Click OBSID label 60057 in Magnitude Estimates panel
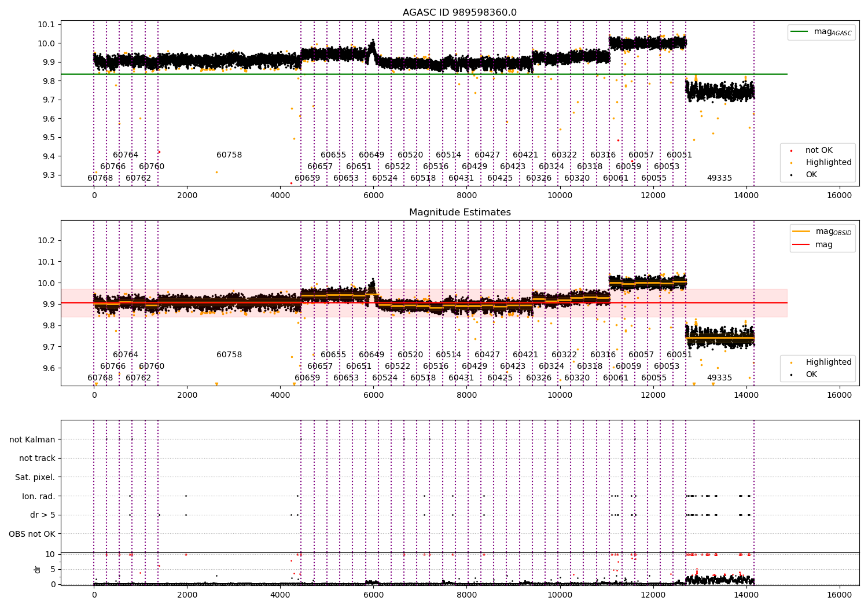Viewport: 868px width, 608px height. [x=641, y=355]
